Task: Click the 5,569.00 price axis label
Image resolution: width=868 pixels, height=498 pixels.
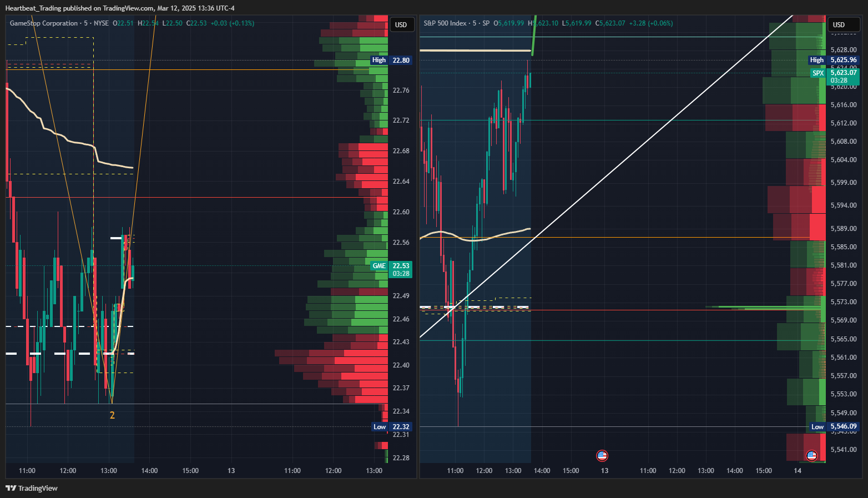Action: click(x=844, y=320)
